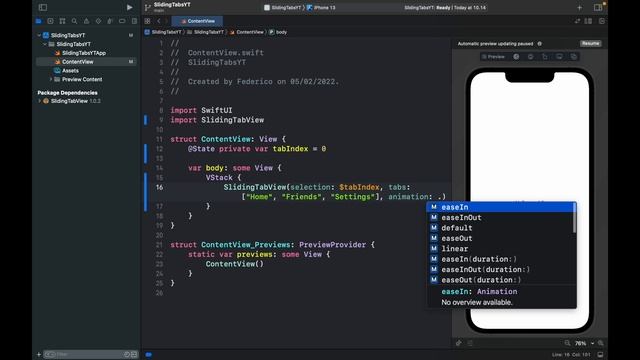Preview on a connected device
The width and height of the screenshot is (640, 360).
(x=559, y=57)
